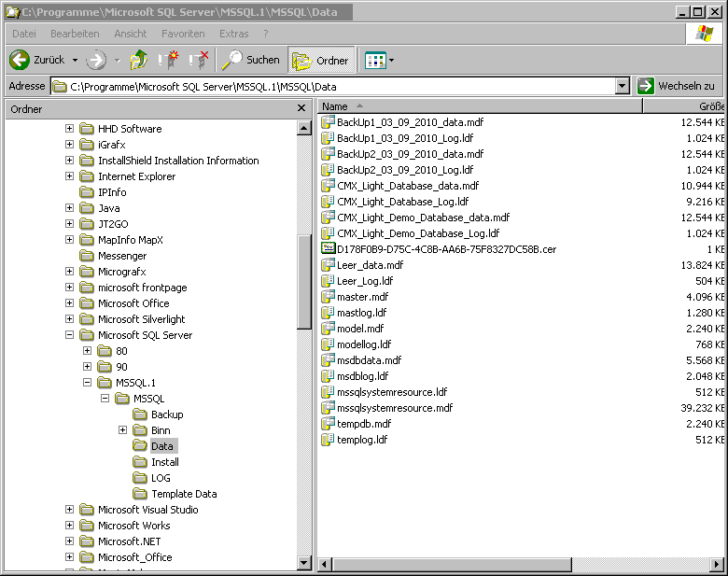Viewport: 728px width, 576px height.
Task: Select the Backup folder in tree
Action: (167, 414)
